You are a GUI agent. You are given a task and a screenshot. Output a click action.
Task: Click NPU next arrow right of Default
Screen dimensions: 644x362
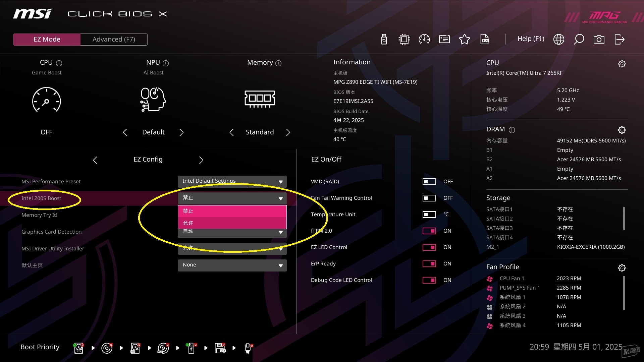tap(181, 132)
